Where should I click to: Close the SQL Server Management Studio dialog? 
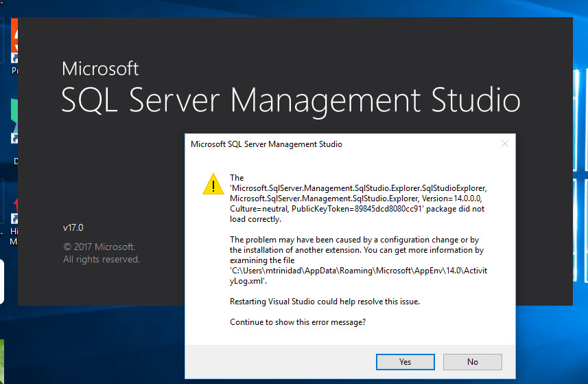505,144
